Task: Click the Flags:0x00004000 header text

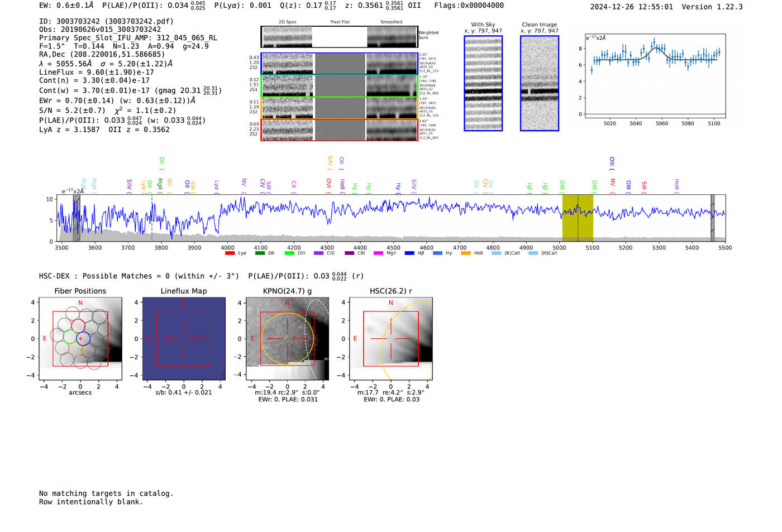Action: (469, 6)
